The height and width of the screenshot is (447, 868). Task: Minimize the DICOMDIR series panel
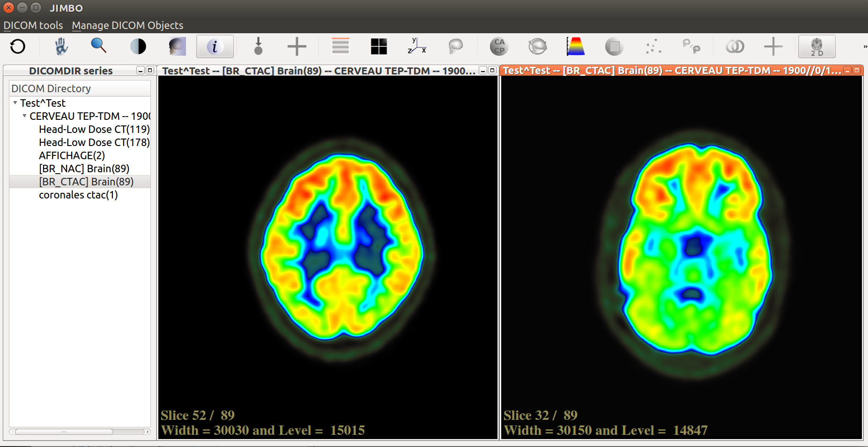[141, 70]
